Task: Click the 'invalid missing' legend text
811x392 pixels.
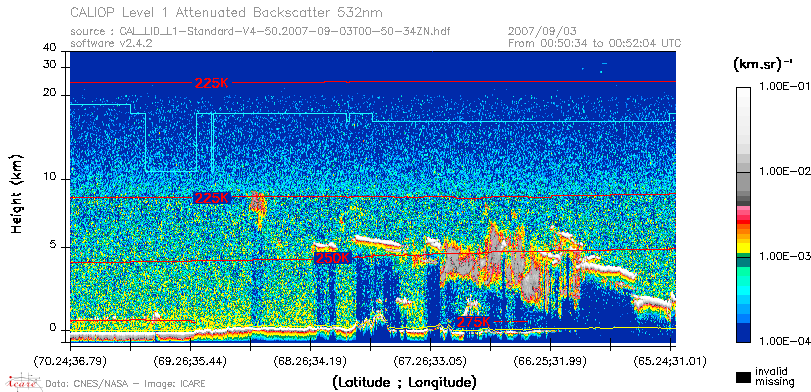Action: (x=774, y=377)
